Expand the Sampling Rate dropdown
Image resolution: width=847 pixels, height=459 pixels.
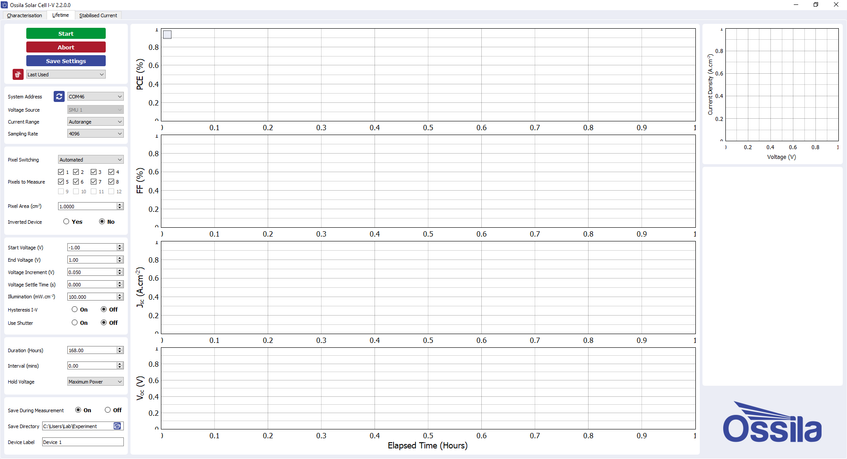pyautogui.click(x=95, y=134)
